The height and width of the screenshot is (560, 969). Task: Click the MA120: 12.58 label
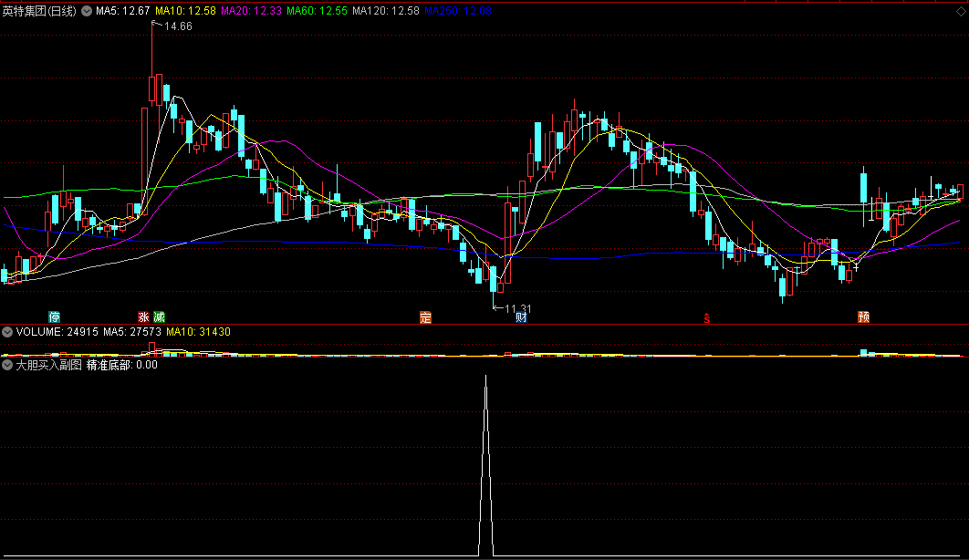(x=386, y=11)
